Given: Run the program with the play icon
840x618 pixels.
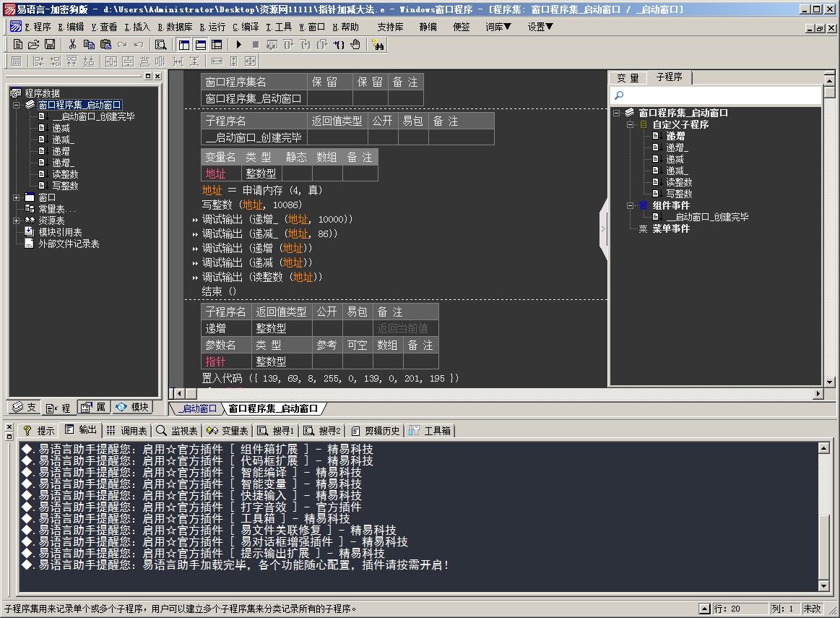Looking at the screenshot, I should pos(239,45).
